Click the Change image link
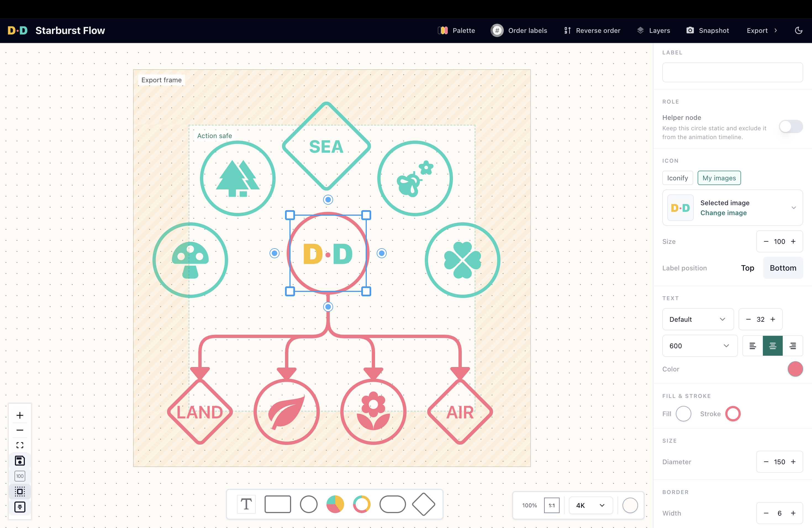 (x=723, y=213)
